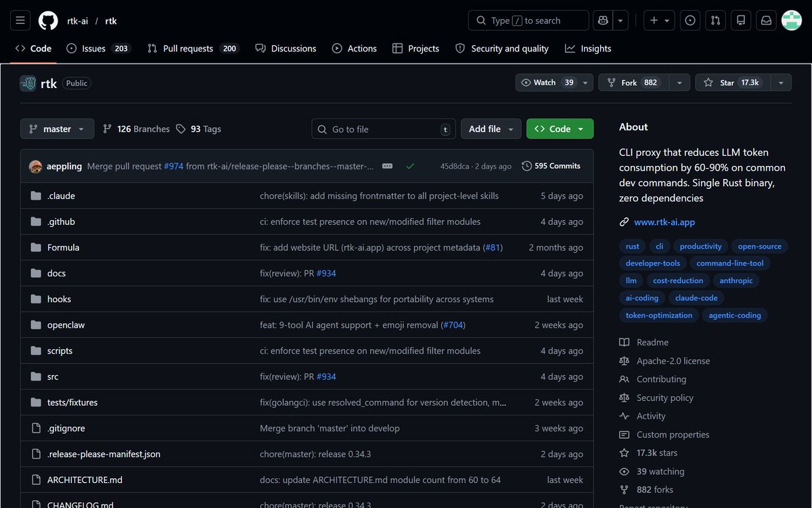Open the green Code dropdown
The width and height of the screenshot is (812, 508).
560,129
